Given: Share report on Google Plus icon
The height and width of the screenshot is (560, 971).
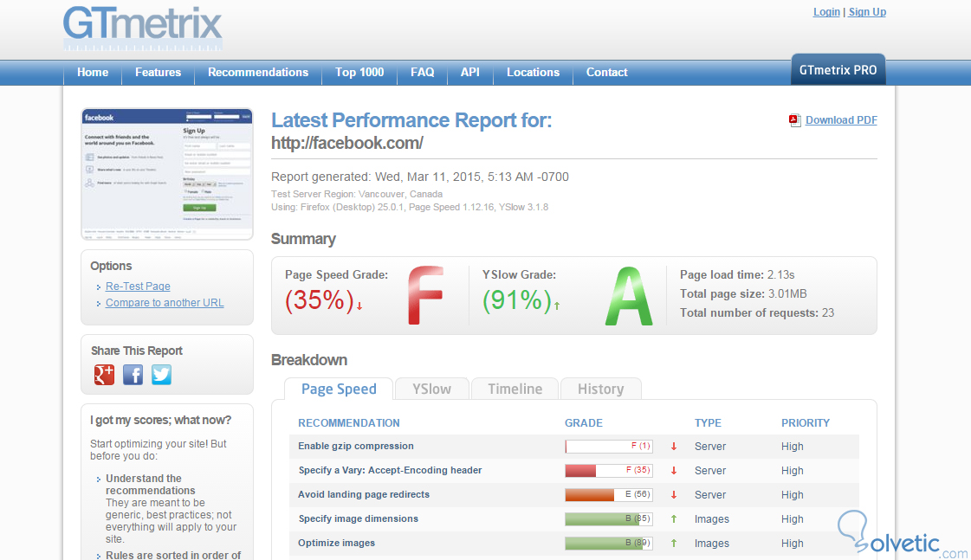Looking at the screenshot, I should pos(104,375).
